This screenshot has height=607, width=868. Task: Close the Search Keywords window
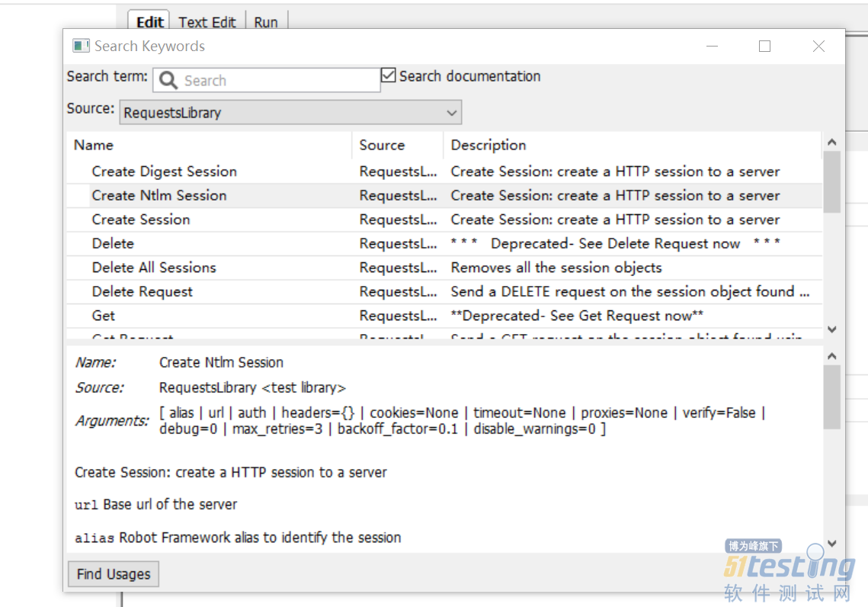[818, 46]
